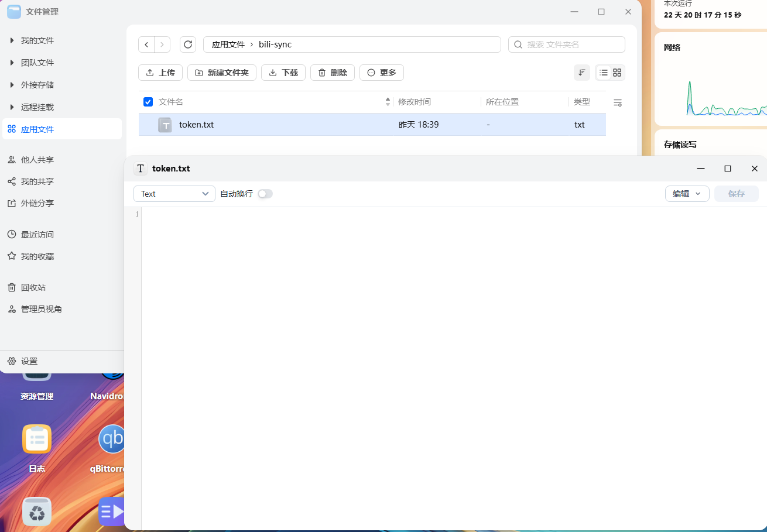This screenshot has height=532, width=767.
Task: Open the 编辑 mode dropdown
Action: tap(687, 194)
